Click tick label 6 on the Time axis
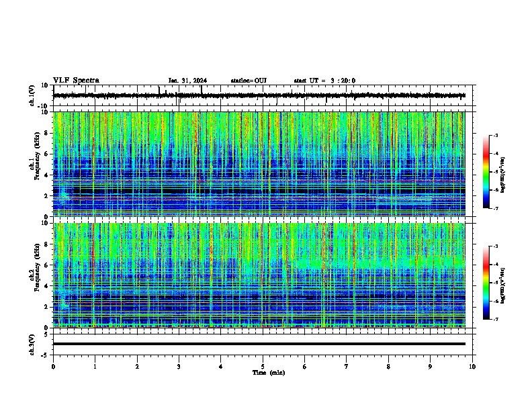The image size is (532, 411). pos(305,367)
